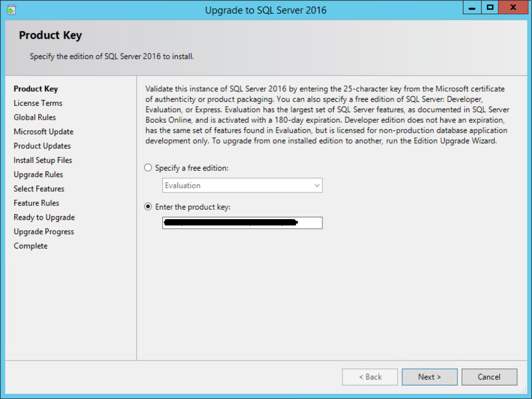Click the Cancel button
This screenshot has height=399, width=532.
(x=489, y=377)
